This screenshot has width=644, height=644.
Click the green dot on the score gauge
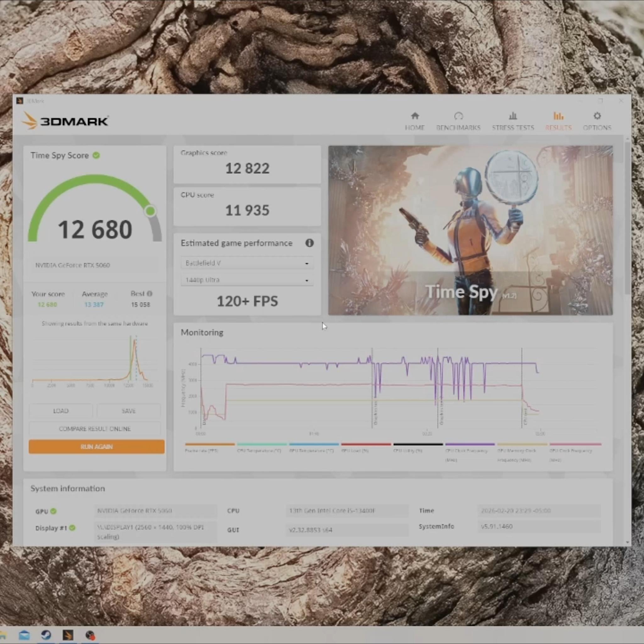click(x=150, y=211)
